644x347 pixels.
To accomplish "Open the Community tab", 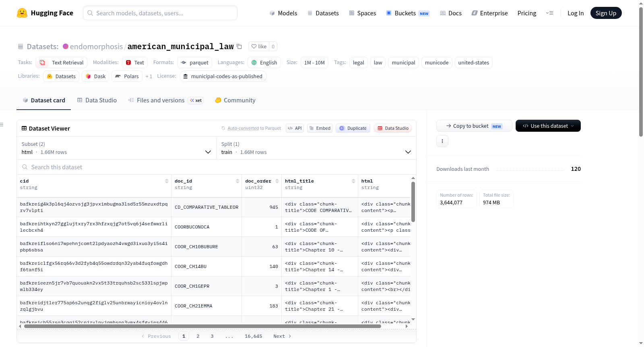I will pyautogui.click(x=235, y=100).
